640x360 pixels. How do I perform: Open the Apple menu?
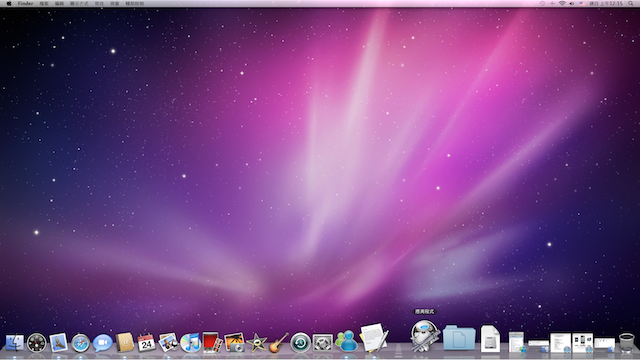pos(9,3)
